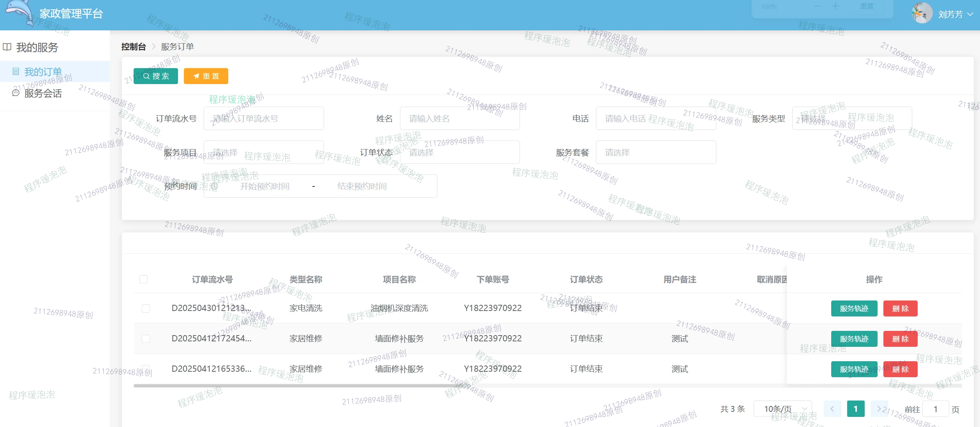Click the green 搜索 button
The height and width of the screenshot is (427, 980).
[156, 76]
